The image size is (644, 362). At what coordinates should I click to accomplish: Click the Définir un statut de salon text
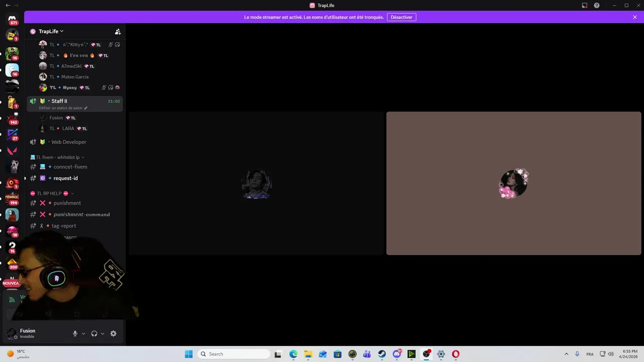[x=60, y=108]
